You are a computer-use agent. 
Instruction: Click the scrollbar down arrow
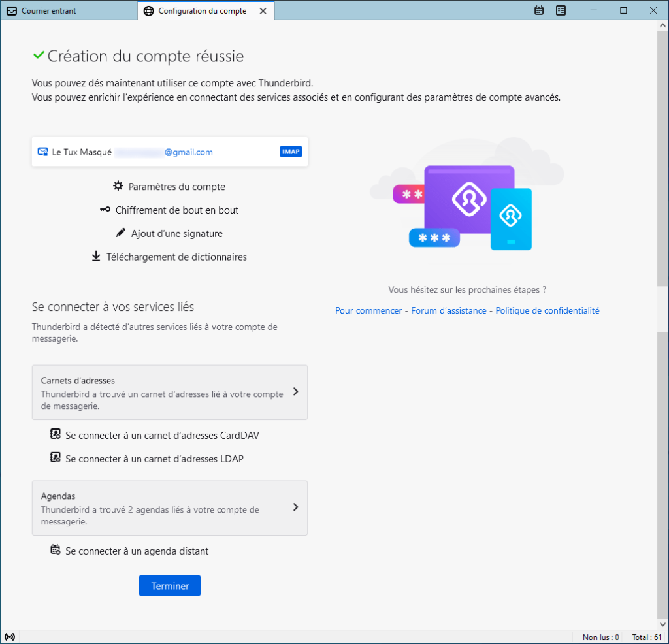click(x=662, y=624)
